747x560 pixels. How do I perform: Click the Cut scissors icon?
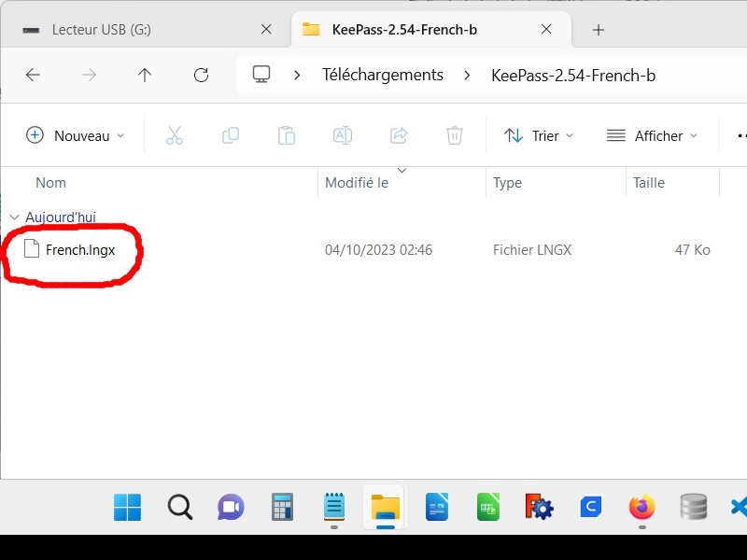[x=175, y=135]
